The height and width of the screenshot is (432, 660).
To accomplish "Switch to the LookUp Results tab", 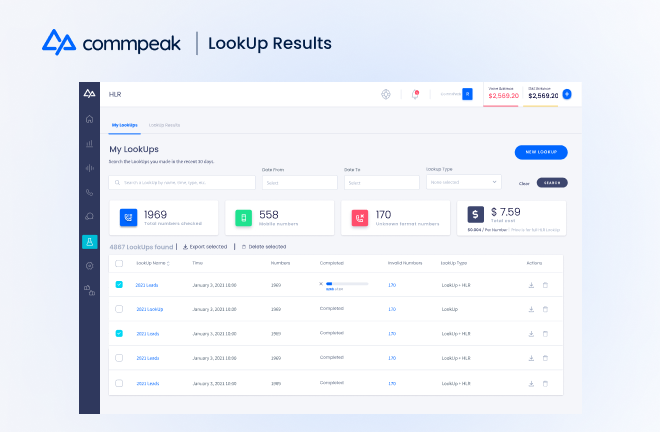I will point(164,125).
